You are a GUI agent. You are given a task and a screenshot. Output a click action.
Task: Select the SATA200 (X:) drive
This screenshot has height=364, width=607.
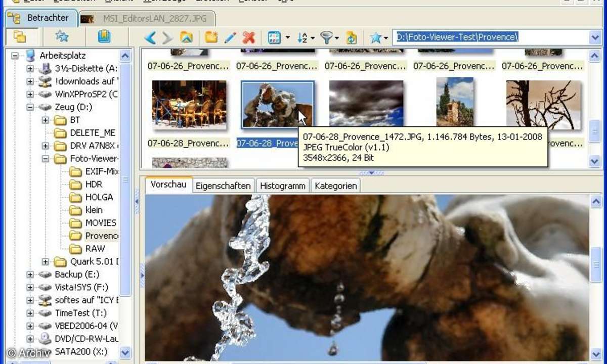(80, 351)
